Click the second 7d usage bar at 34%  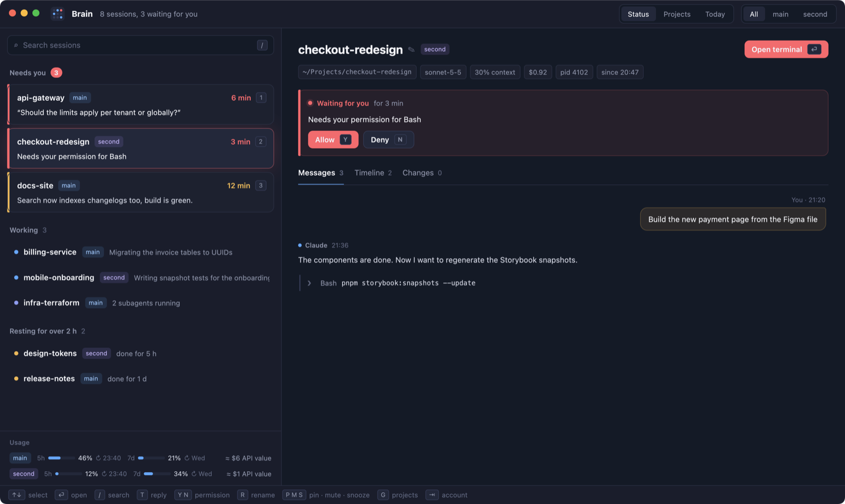click(156, 474)
